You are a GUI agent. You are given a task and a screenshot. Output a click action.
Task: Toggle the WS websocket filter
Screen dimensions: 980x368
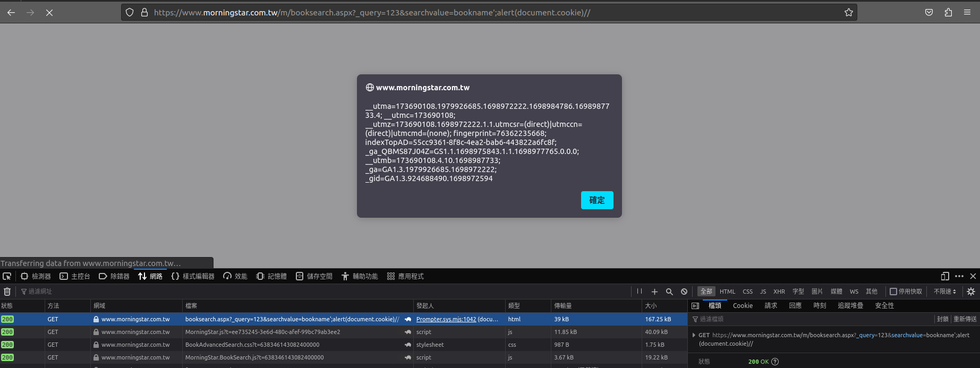854,292
